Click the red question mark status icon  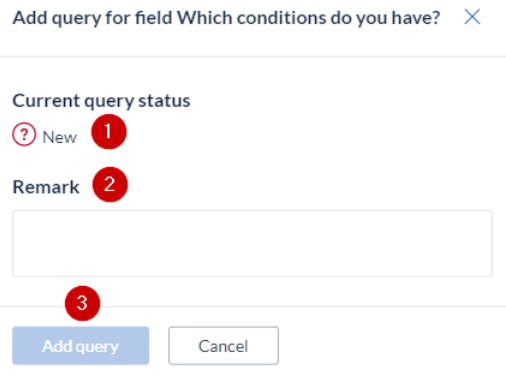(24, 134)
